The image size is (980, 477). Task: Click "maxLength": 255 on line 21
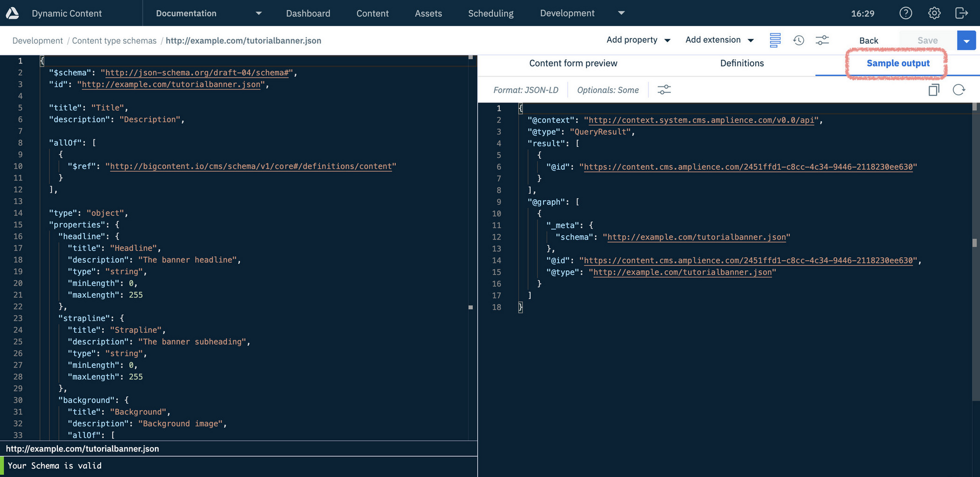(x=105, y=295)
